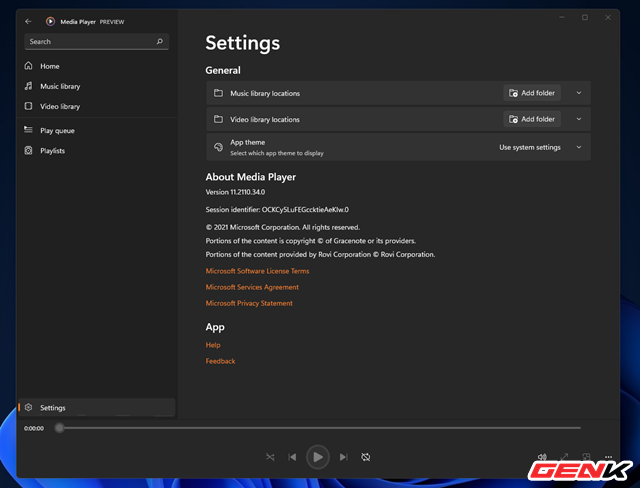
Task: Click the volume speaker icon
Action: coord(542,457)
